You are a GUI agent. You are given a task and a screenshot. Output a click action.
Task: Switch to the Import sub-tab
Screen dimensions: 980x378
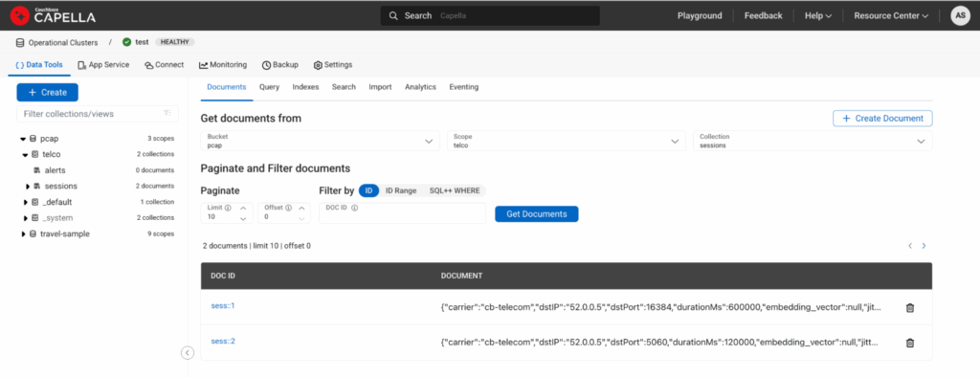pos(380,87)
